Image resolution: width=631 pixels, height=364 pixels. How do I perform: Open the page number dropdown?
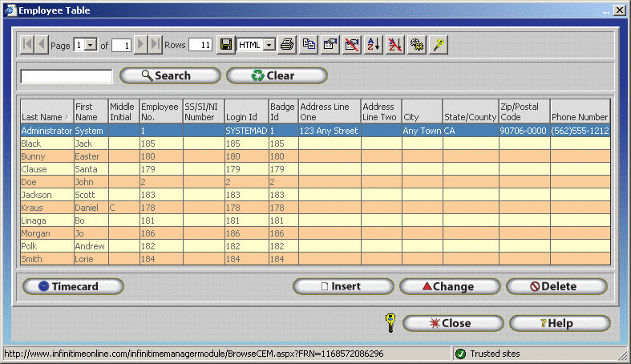91,46
